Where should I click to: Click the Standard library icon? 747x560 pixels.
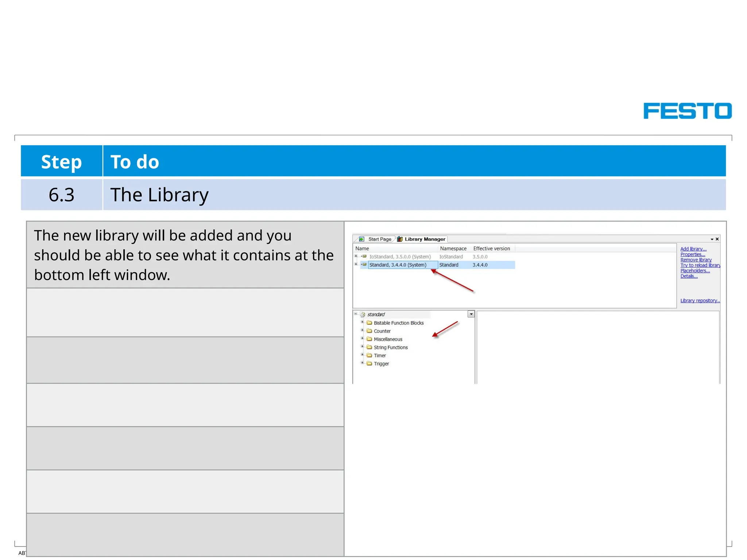coord(364,264)
